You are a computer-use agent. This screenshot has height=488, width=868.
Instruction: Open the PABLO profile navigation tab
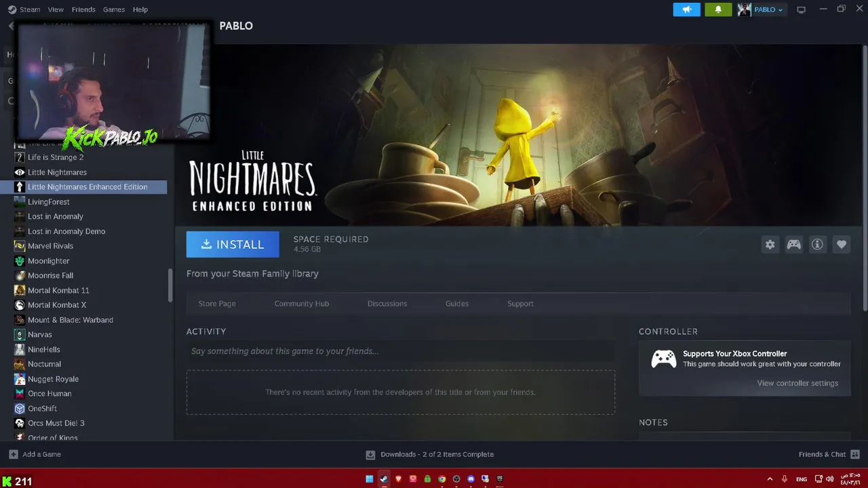(236, 26)
